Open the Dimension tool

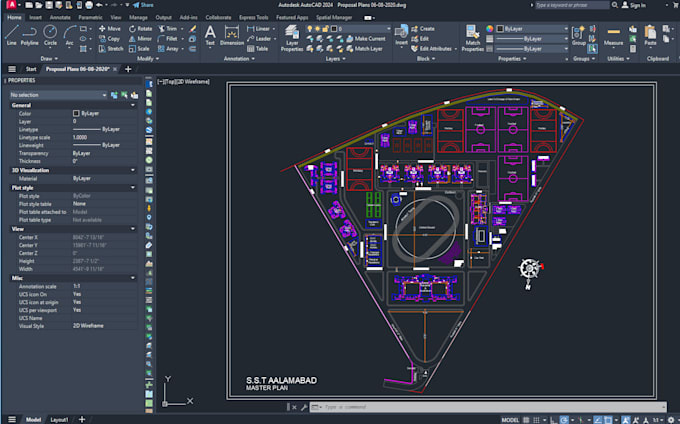point(232,35)
